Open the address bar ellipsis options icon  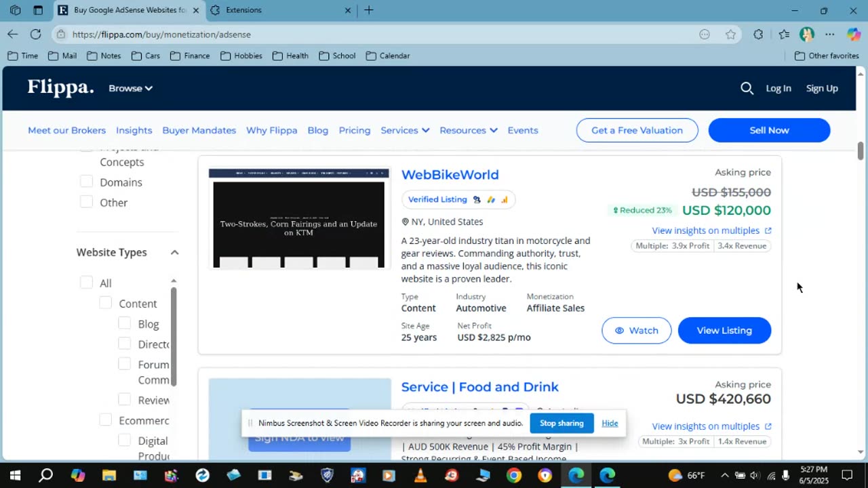[705, 35]
